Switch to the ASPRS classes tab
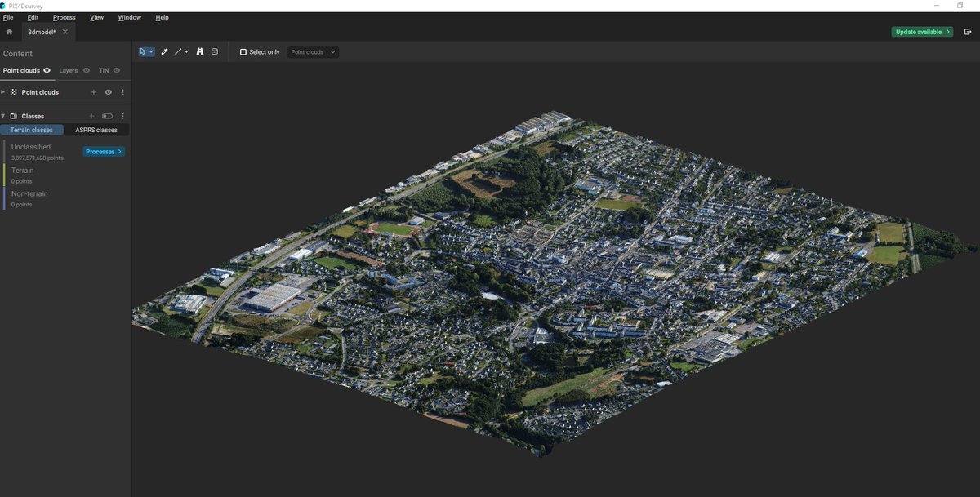The width and height of the screenshot is (980, 497). point(96,130)
